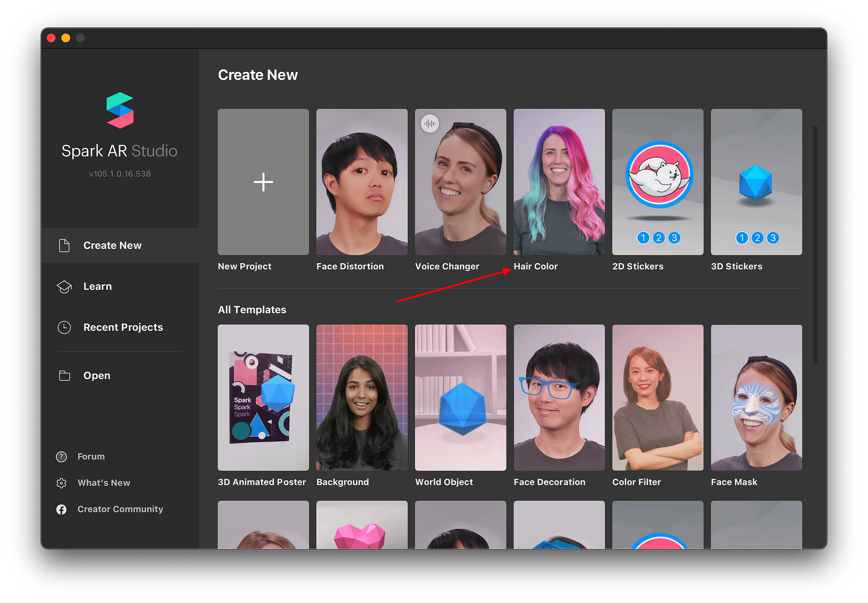The height and width of the screenshot is (603, 868).
Task: Click the Create New document icon
Action: pos(64,246)
